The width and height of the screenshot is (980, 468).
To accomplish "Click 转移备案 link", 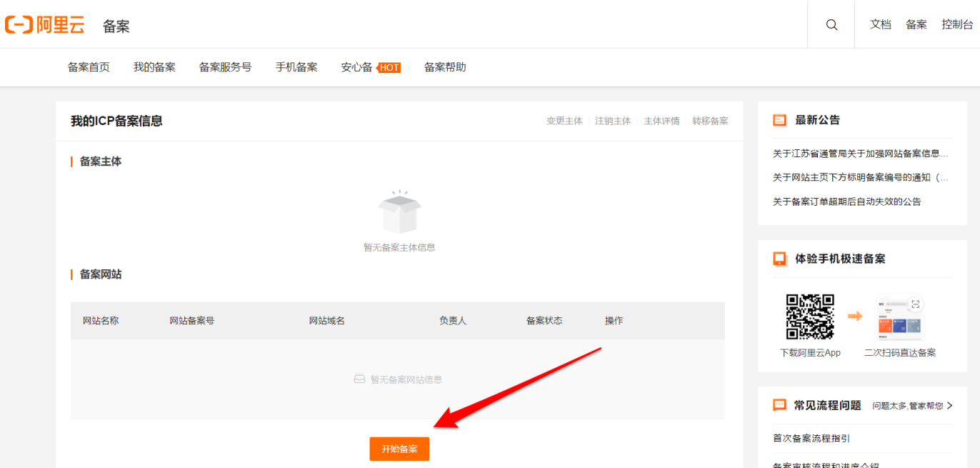I will (x=711, y=121).
